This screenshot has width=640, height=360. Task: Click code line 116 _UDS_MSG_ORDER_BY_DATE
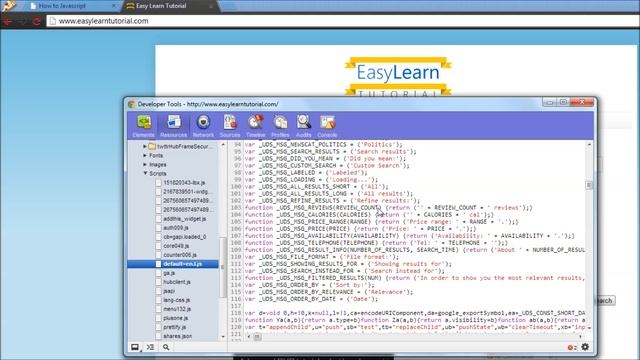311,299
